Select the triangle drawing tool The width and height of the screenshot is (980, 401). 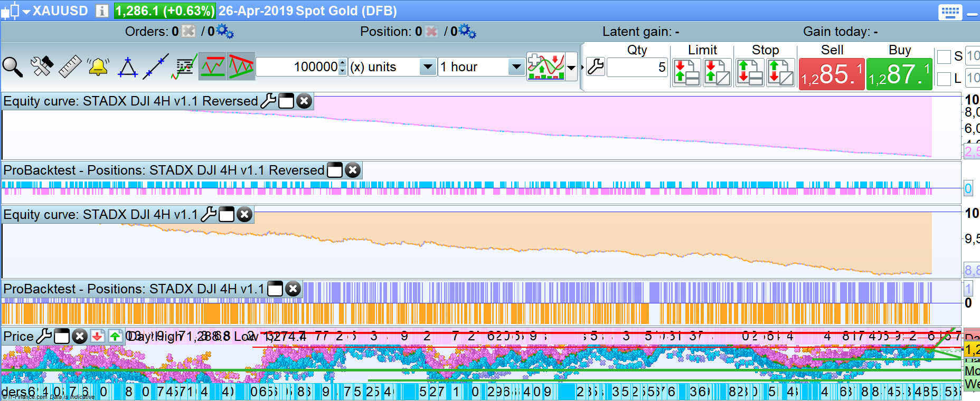click(127, 67)
